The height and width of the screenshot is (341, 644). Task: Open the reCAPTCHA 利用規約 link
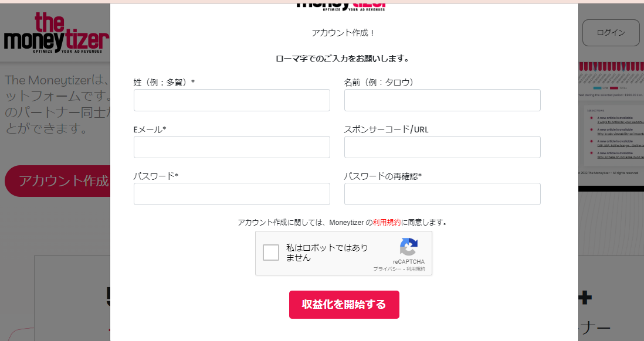[416, 269]
